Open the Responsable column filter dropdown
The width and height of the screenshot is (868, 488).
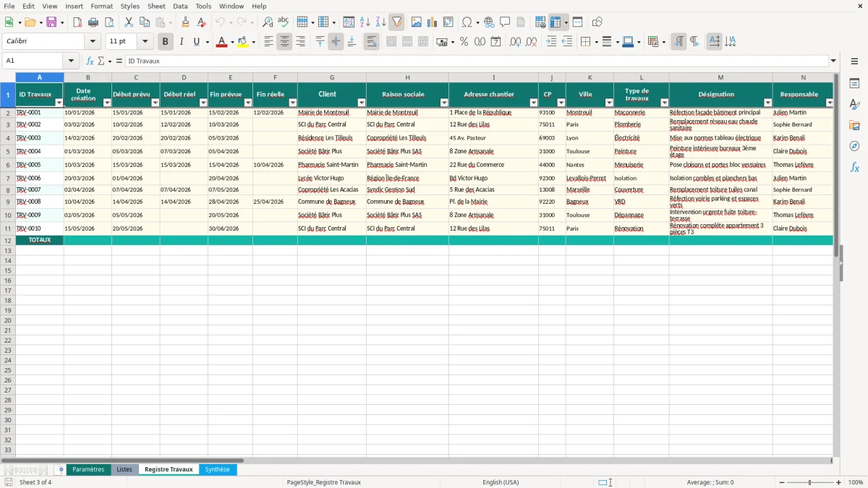(829, 103)
